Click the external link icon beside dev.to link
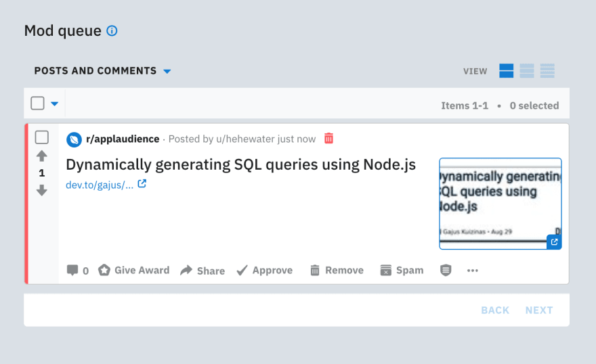The width and height of the screenshot is (596, 364). tap(142, 184)
